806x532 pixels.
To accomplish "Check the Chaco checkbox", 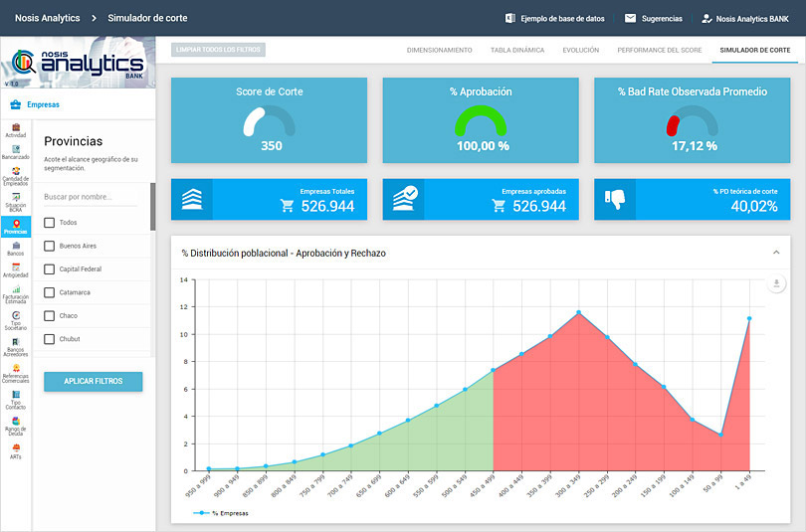I will coord(50,316).
